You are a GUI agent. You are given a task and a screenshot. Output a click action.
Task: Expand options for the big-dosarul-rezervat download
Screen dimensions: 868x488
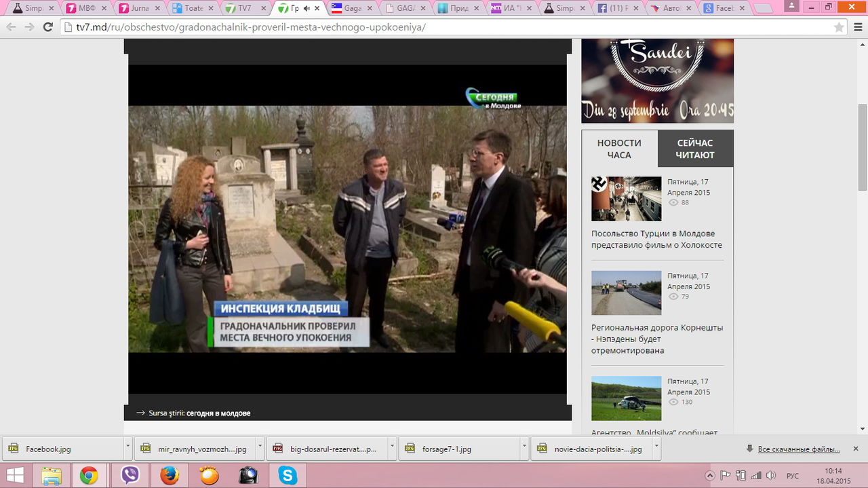(392, 449)
